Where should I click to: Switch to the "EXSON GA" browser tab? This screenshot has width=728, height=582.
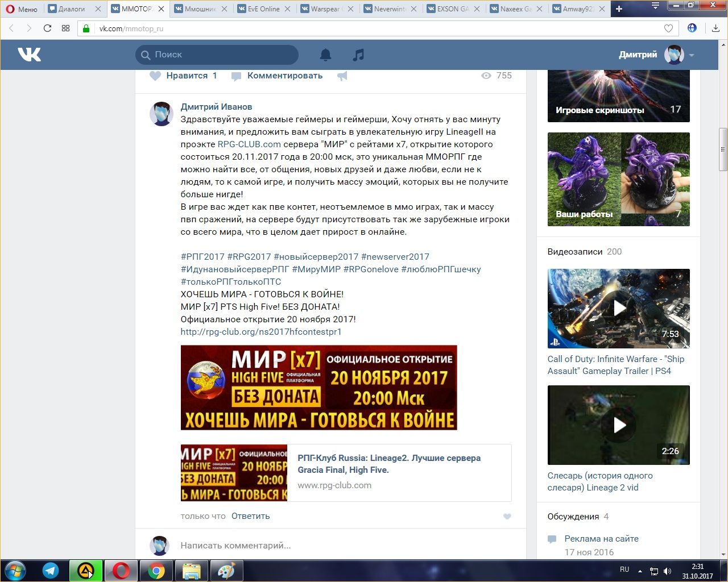coord(453,9)
